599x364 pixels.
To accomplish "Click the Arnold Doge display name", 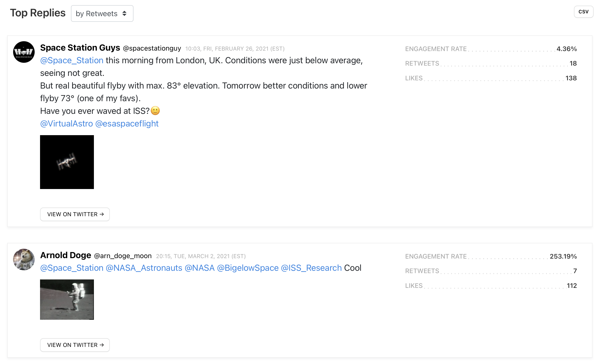I will (66, 255).
